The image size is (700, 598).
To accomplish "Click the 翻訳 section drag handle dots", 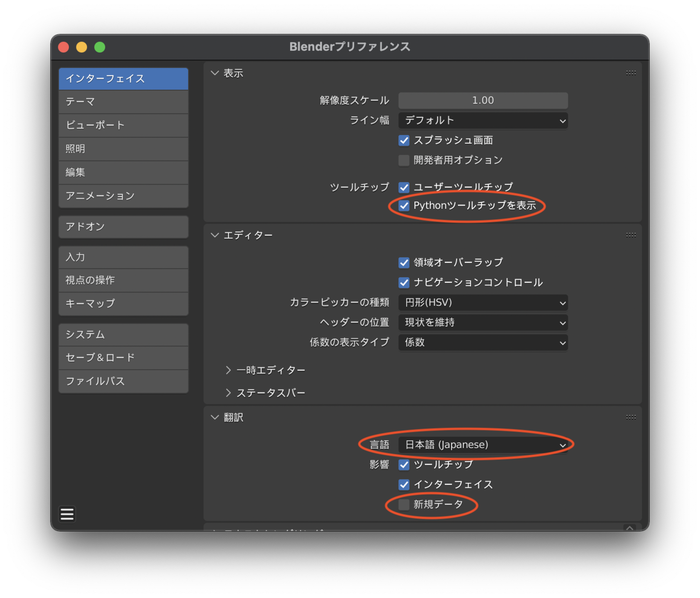I will point(630,417).
